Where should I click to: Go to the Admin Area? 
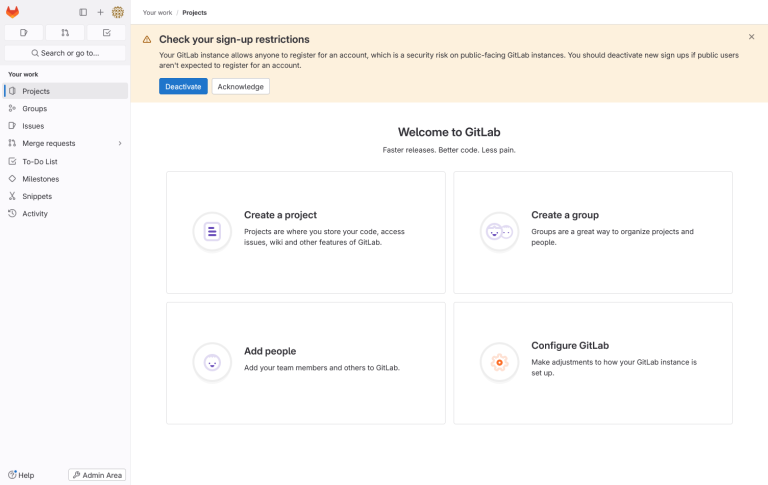click(x=97, y=475)
